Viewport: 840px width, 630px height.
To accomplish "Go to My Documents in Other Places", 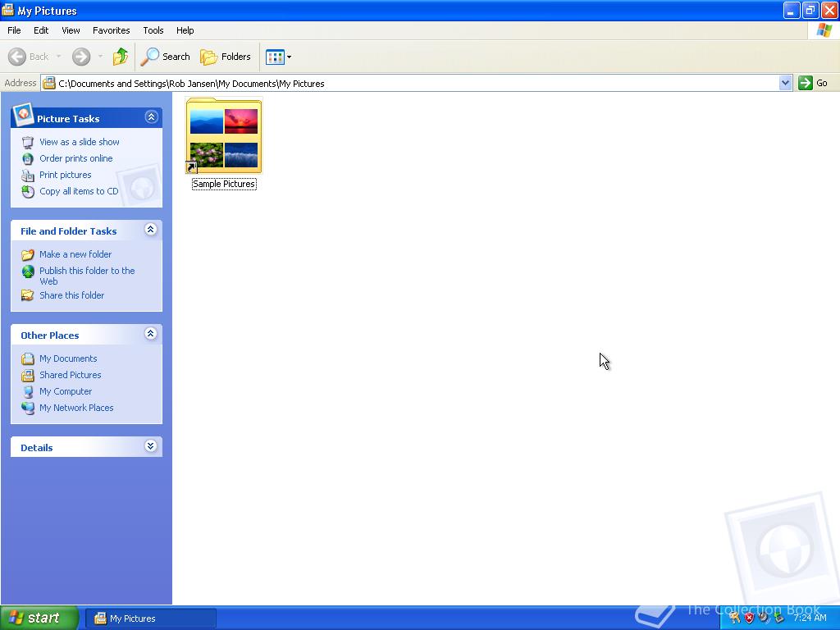I will pos(68,359).
